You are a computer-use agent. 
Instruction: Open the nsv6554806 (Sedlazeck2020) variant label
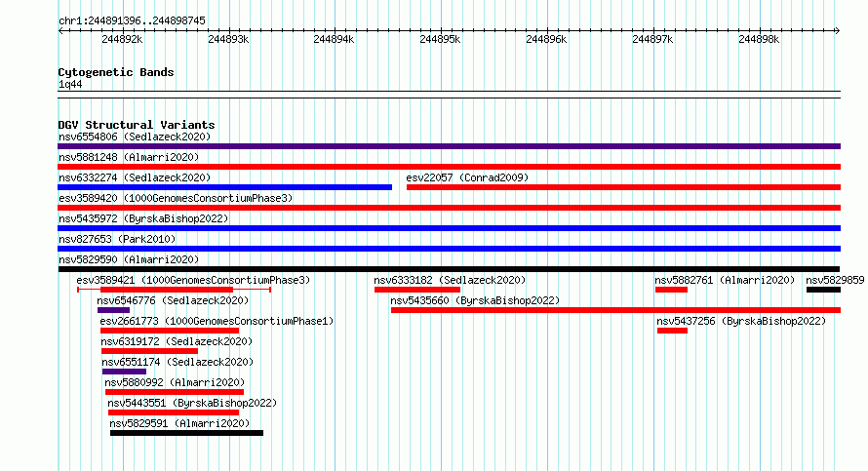click(x=135, y=137)
